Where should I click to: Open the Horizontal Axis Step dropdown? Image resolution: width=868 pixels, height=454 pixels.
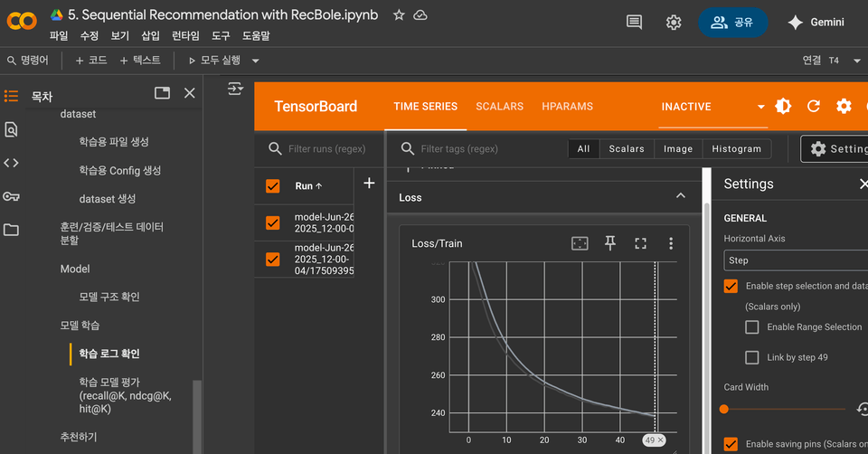coord(796,260)
